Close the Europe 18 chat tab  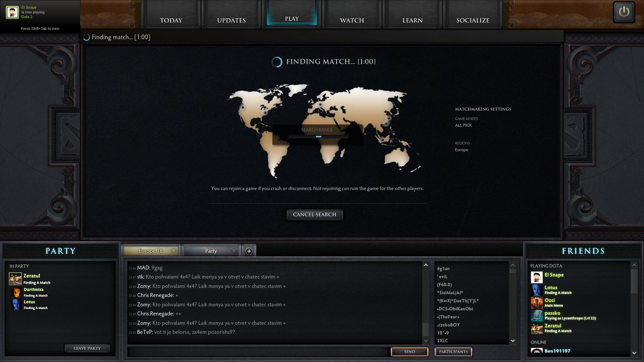(173, 251)
